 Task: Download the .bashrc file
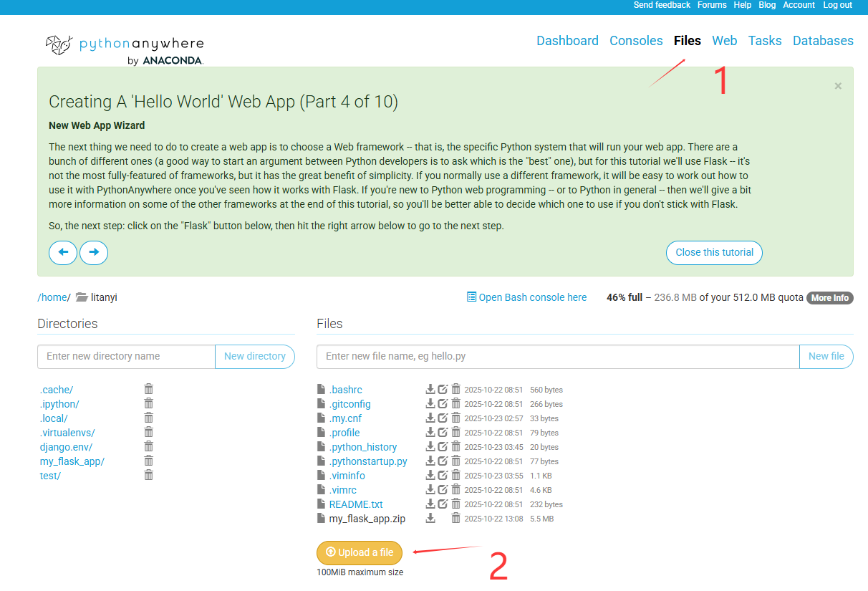pos(430,389)
